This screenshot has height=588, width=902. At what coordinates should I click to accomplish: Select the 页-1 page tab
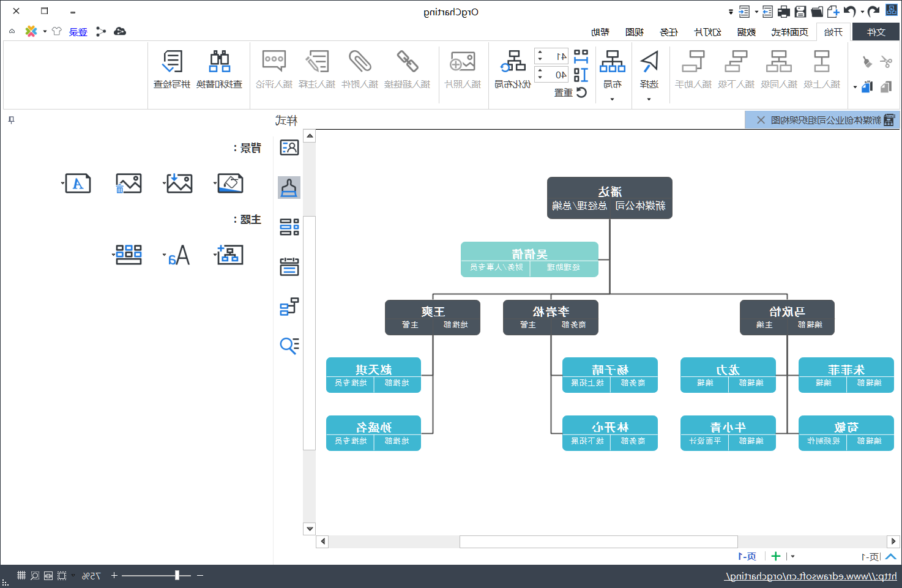(747, 556)
